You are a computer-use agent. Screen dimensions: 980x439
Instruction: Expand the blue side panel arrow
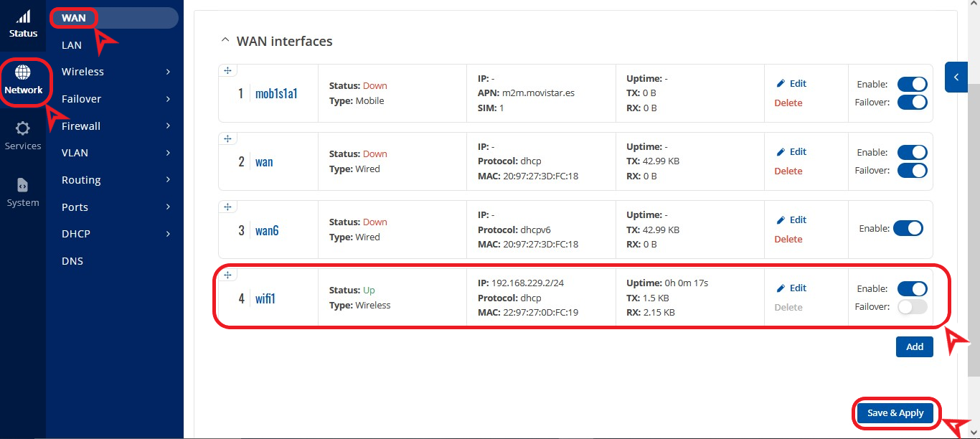tap(956, 77)
